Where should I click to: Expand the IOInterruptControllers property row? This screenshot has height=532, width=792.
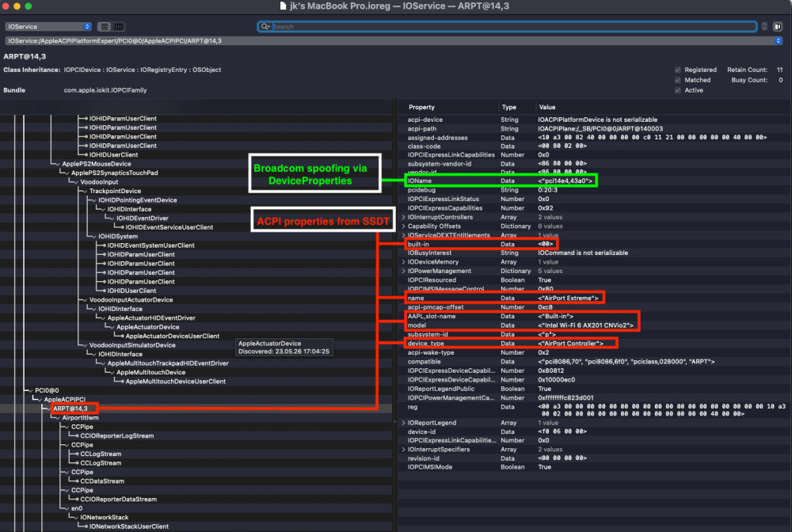coord(404,218)
